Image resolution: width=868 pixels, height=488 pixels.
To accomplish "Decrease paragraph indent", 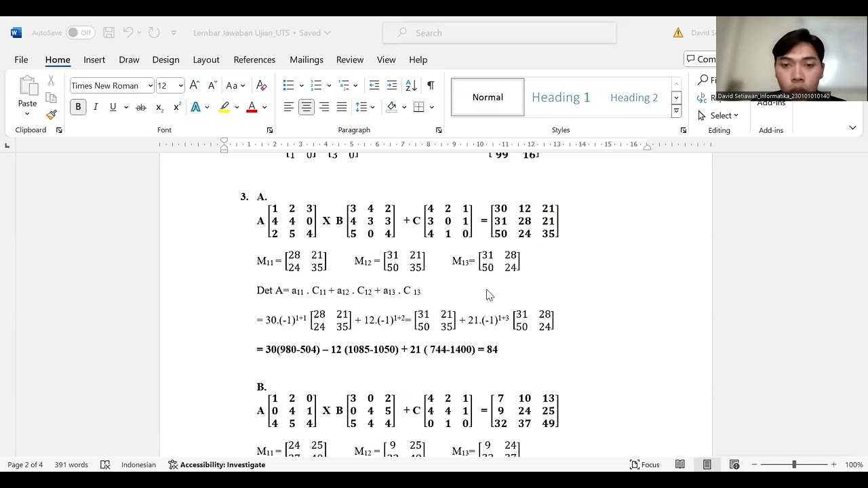I will coord(374,85).
